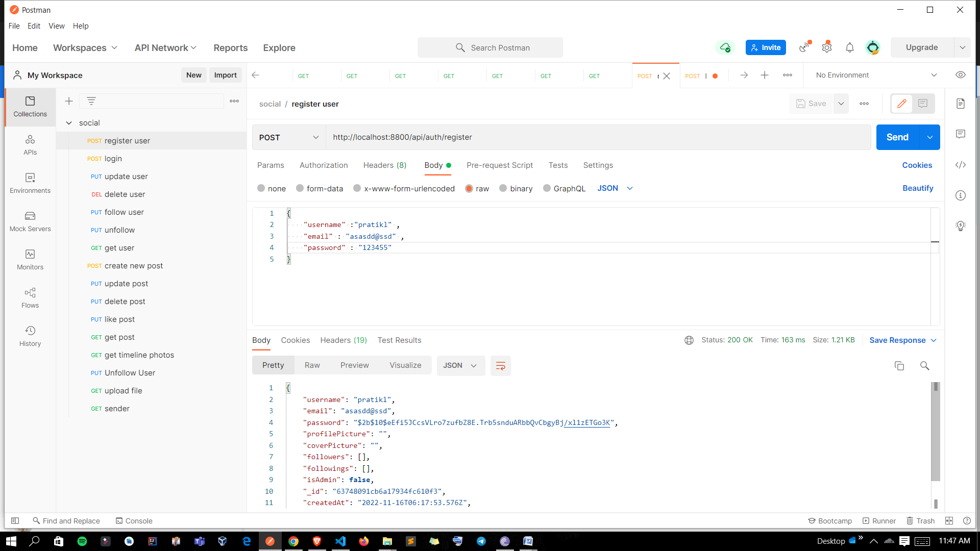Open the Environment quick look eye
This screenshot has height=551, width=980.
pos(961,74)
